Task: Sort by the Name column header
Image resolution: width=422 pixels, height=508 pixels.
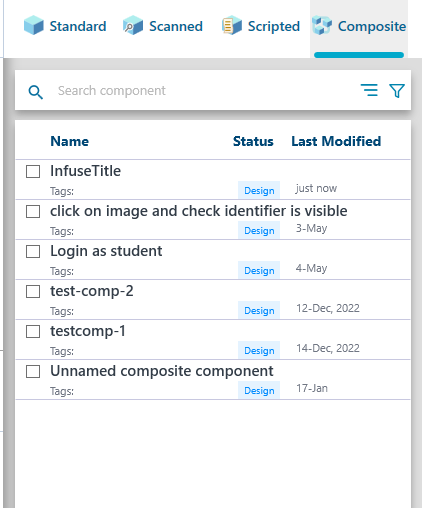Action: (x=70, y=141)
